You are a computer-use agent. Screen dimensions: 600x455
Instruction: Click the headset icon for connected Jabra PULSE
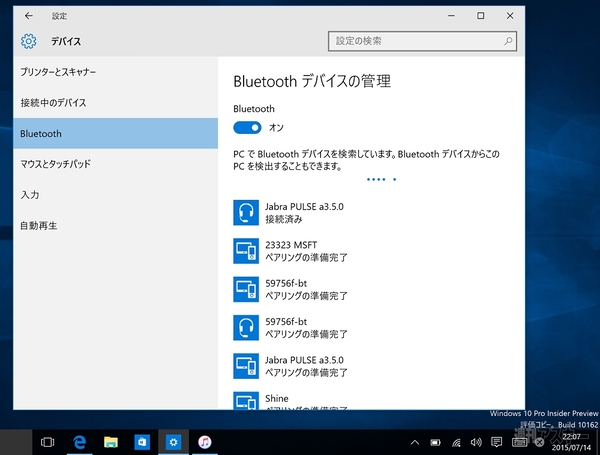tap(246, 213)
